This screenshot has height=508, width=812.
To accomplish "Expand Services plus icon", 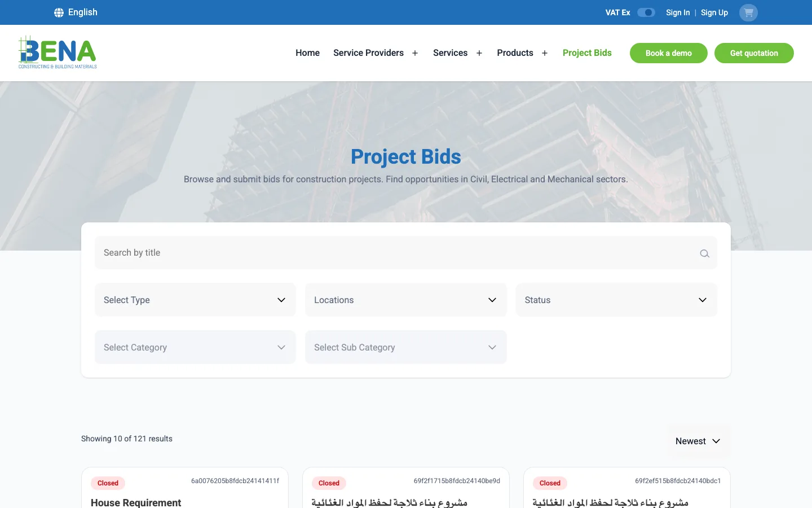I will coord(479,53).
